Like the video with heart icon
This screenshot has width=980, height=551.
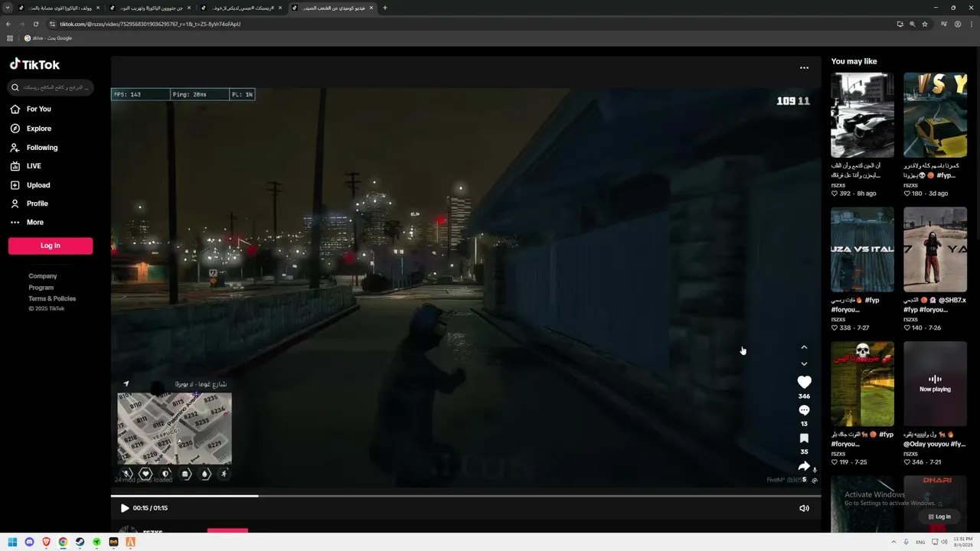(x=804, y=382)
